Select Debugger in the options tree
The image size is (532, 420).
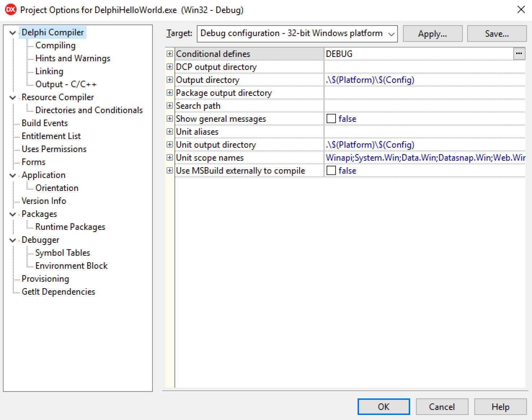(40, 240)
